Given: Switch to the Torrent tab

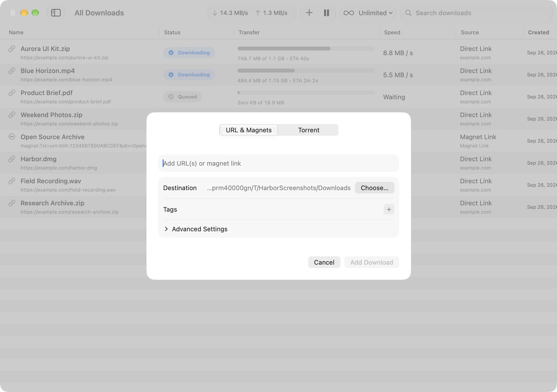Looking at the screenshot, I should click(308, 130).
